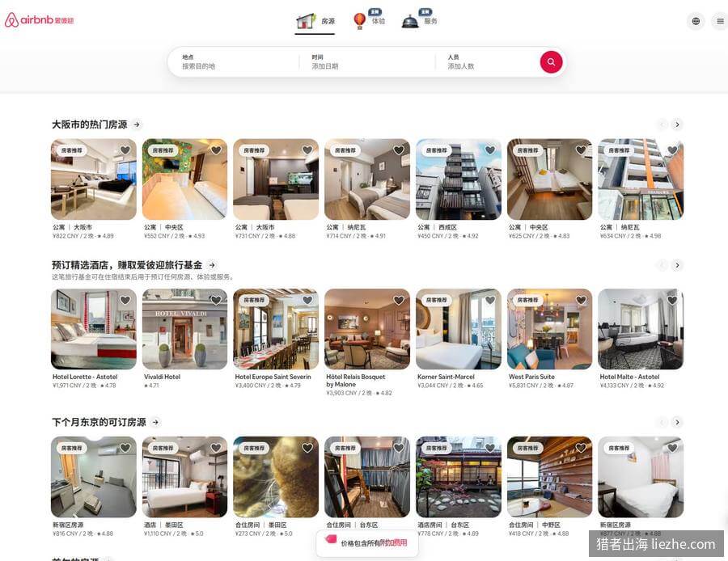Open the hamburger account menu
The height and width of the screenshot is (561, 728).
(720, 21)
